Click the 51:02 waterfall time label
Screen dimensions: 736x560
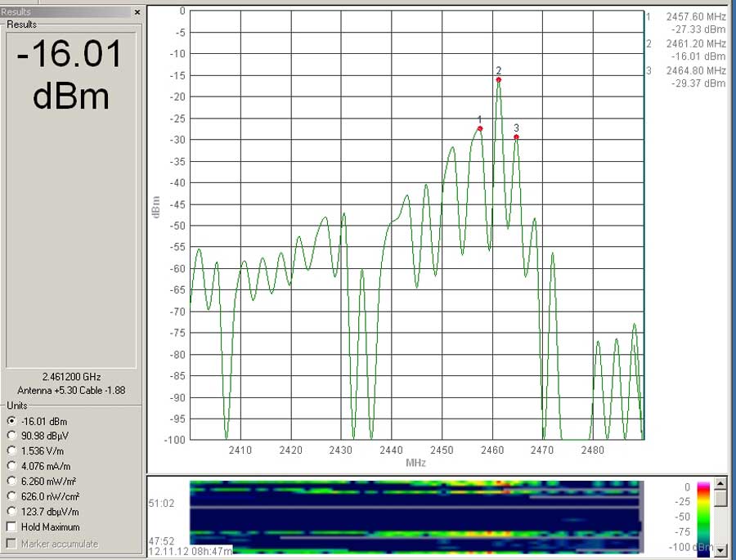tap(161, 504)
